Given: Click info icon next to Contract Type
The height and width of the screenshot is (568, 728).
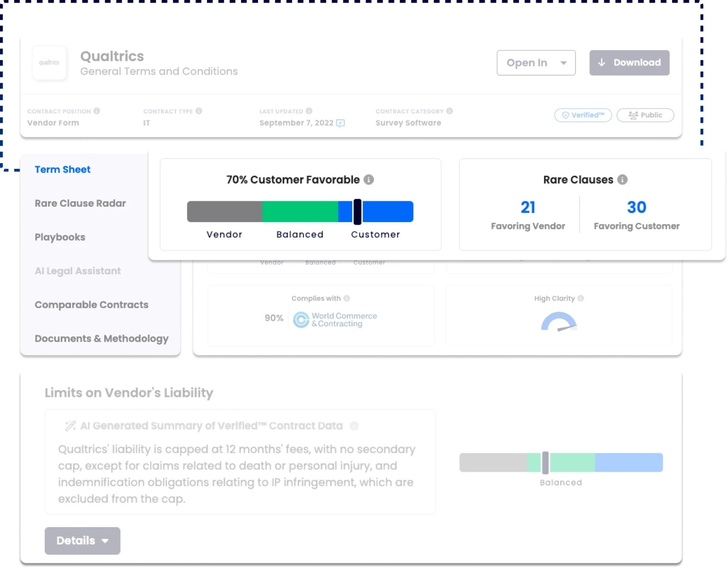Looking at the screenshot, I should tap(199, 111).
